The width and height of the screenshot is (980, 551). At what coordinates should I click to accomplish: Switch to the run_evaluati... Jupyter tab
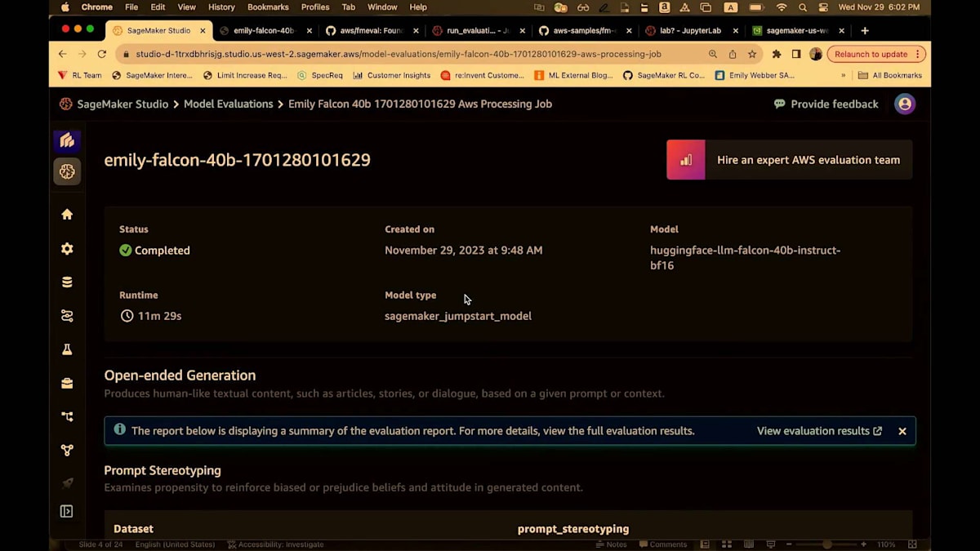click(477, 30)
